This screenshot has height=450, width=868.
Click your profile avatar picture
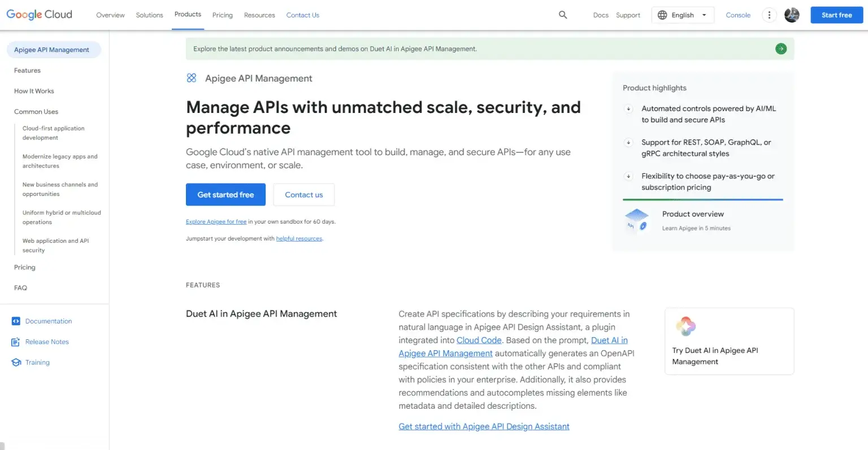(792, 15)
